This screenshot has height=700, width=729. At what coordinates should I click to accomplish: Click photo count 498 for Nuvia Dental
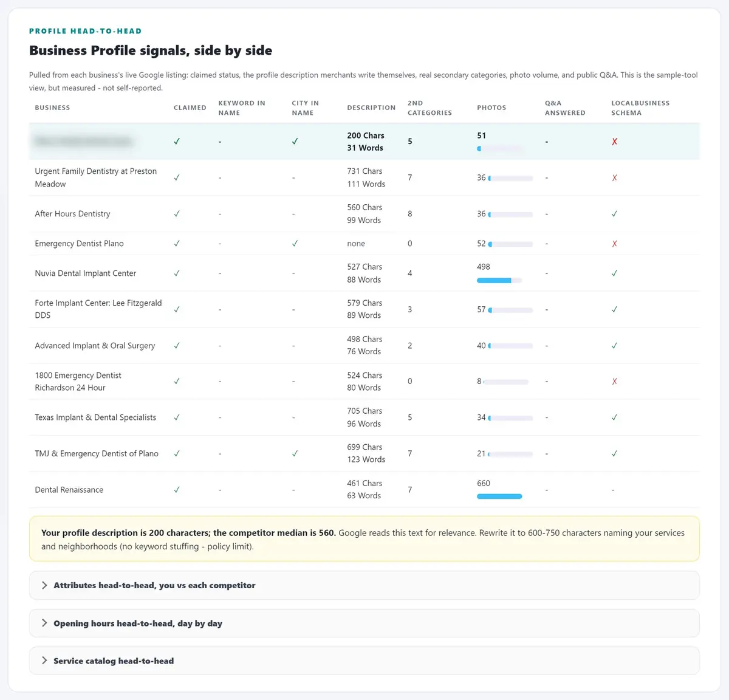(484, 267)
